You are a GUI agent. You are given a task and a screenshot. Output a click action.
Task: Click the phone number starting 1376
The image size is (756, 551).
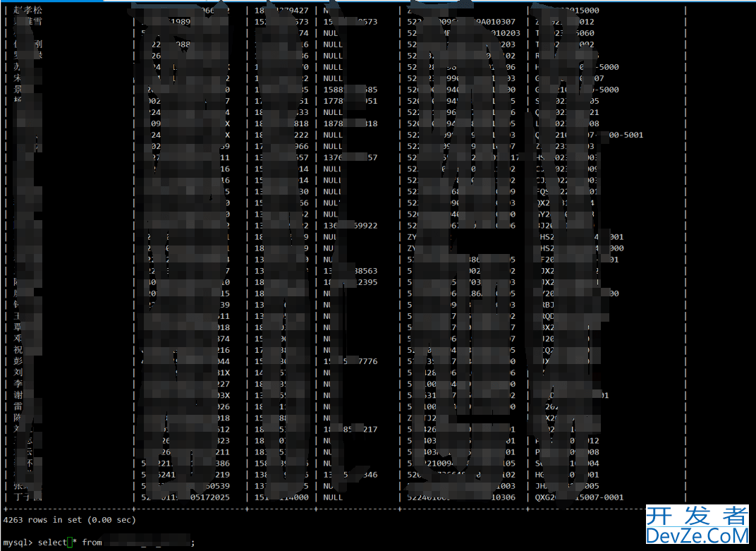350,158
